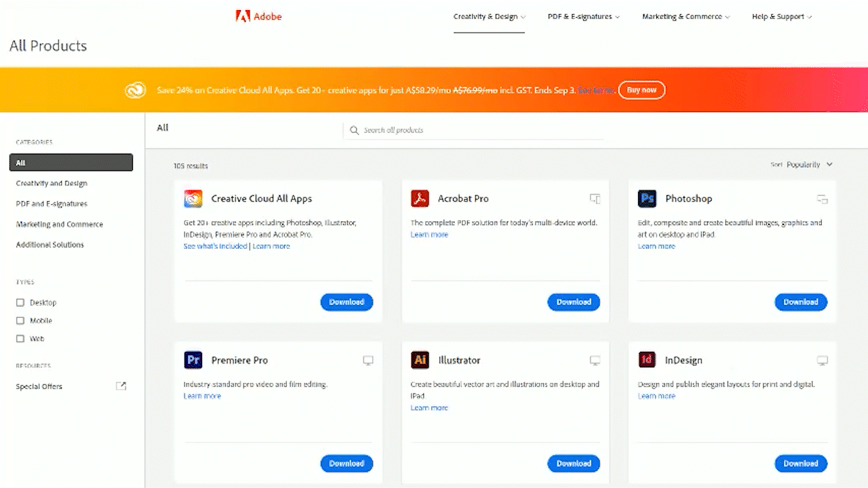Viewport: 868px width, 488px height.
Task: Click the Acrobat Pro product icon
Action: click(x=420, y=199)
